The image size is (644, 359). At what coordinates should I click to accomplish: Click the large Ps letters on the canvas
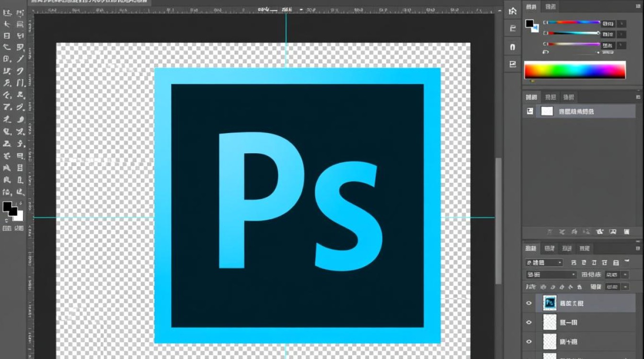point(301,201)
